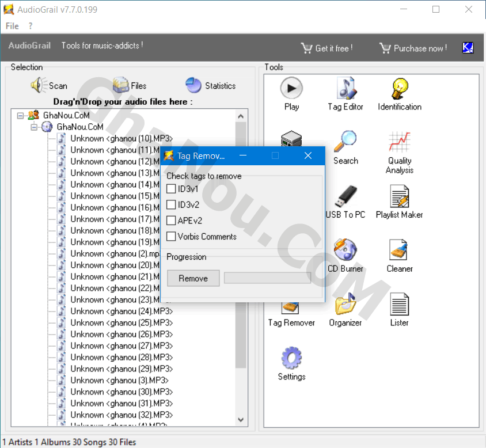The height and width of the screenshot is (448, 486).
Task: Select Unknown <ghanou (31).MP3>
Action: [x=121, y=403]
